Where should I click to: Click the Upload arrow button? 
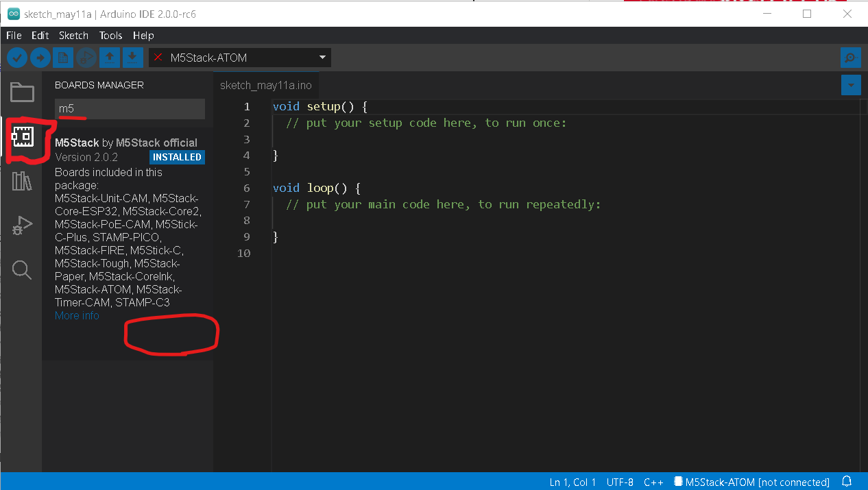click(x=41, y=58)
